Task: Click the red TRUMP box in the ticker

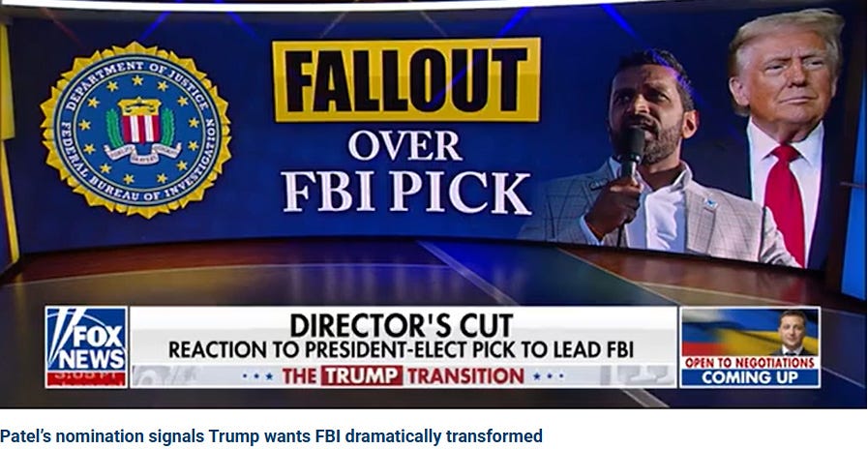Action: [362, 375]
